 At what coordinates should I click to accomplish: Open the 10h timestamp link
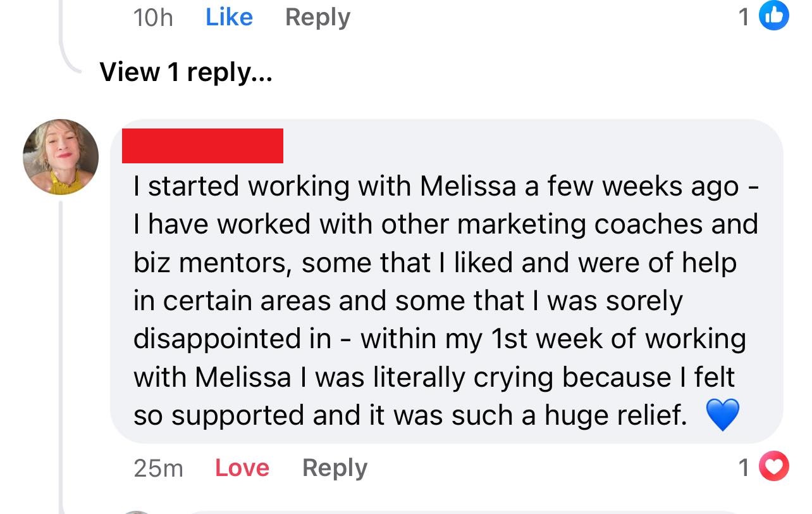tap(153, 17)
